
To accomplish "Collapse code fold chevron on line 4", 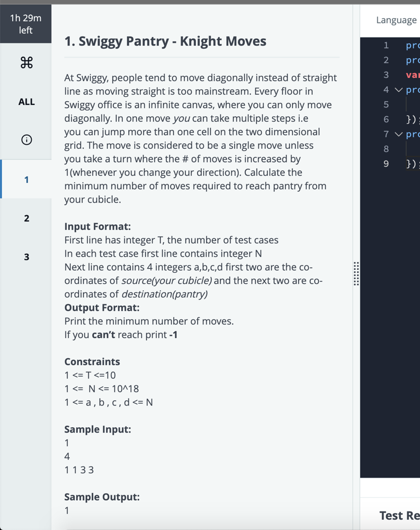I will (x=399, y=90).
